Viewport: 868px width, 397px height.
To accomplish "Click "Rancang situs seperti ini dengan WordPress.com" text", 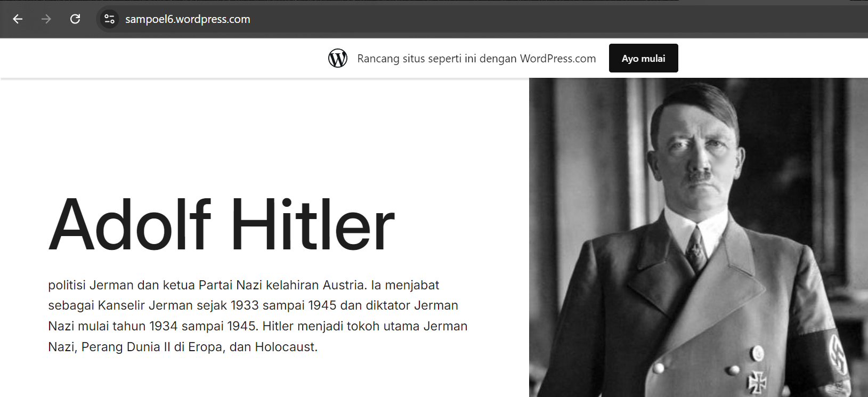I will coord(476,59).
